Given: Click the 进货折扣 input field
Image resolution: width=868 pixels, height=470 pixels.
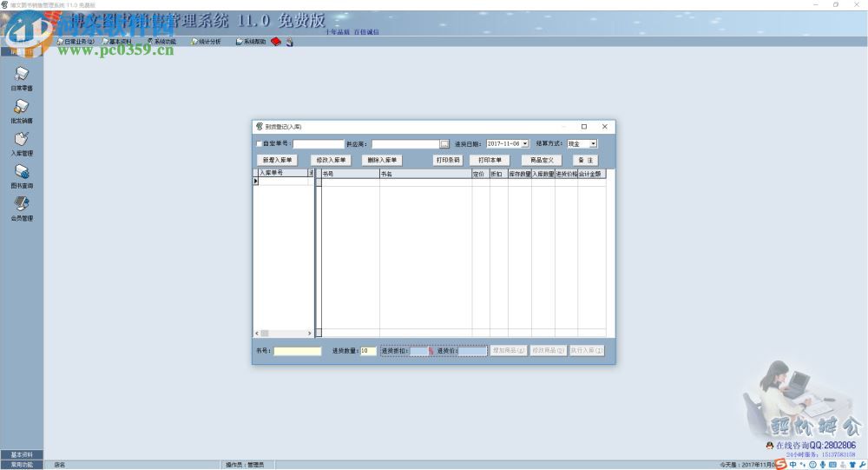Looking at the screenshot, I should click(418, 351).
